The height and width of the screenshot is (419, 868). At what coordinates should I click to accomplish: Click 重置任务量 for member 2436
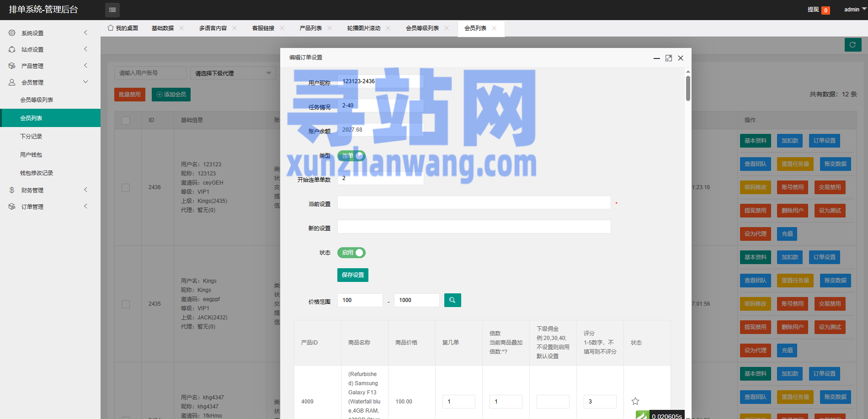coord(795,164)
